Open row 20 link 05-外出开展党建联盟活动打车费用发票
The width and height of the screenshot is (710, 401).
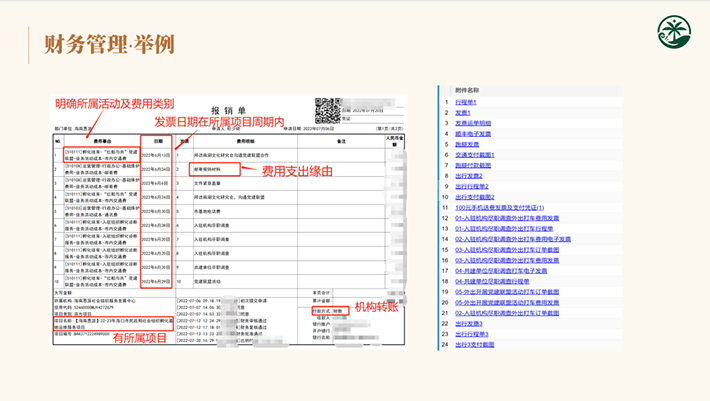(x=507, y=302)
